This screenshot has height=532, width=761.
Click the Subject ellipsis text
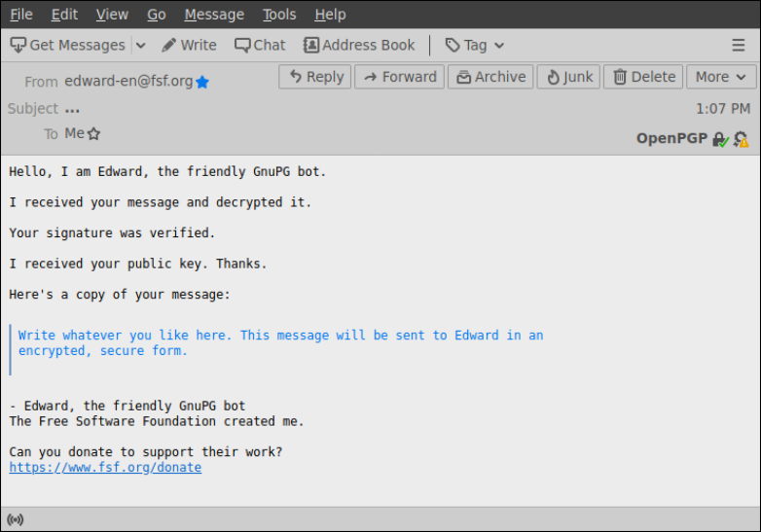coord(72,110)
